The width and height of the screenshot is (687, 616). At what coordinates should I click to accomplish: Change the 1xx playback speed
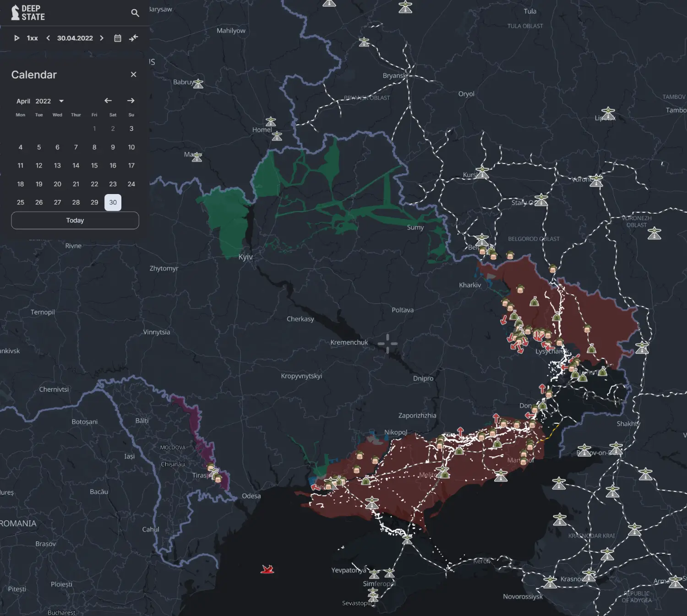[x=32, y=38]
